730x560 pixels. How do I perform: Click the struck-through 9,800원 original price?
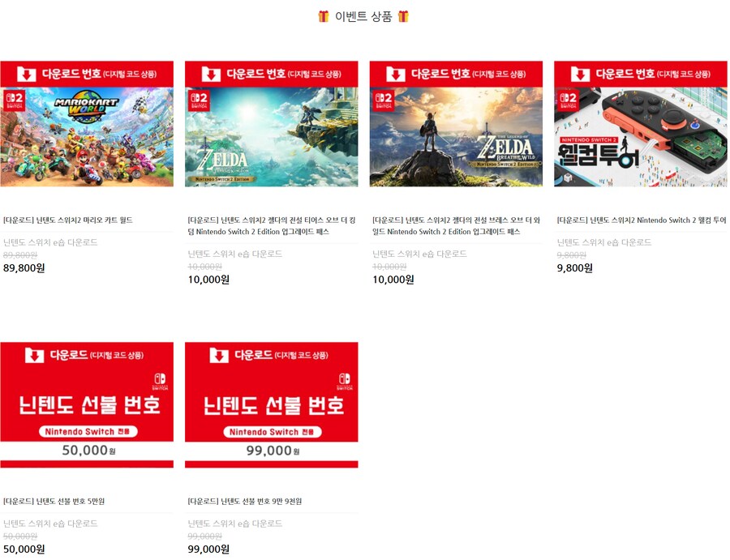click(572, 255)
